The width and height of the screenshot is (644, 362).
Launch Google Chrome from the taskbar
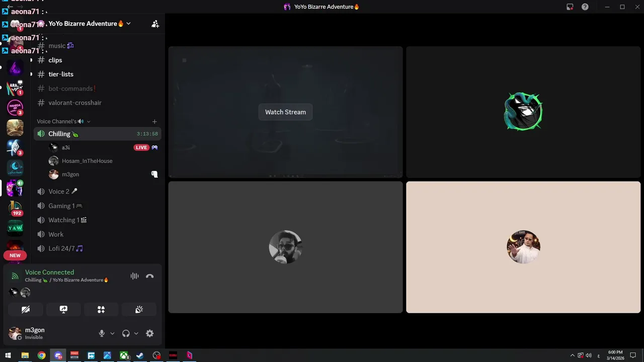click(41, 355)
